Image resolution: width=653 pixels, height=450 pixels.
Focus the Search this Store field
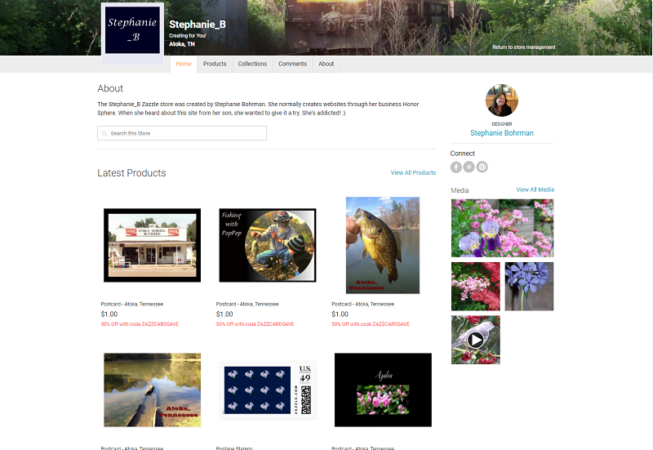(182, 133)
